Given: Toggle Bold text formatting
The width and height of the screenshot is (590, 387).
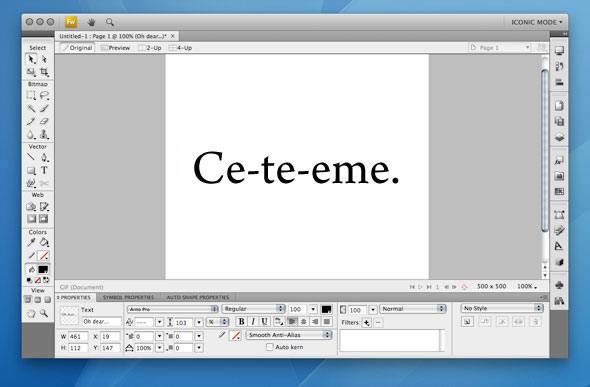Looking at the screenshot, I should coord(242,322).
